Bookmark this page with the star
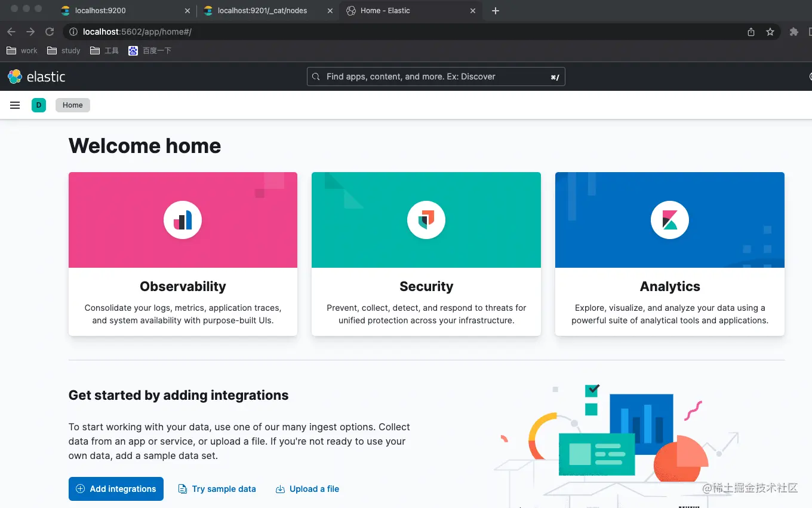812x508 pixels. point(770,32)
